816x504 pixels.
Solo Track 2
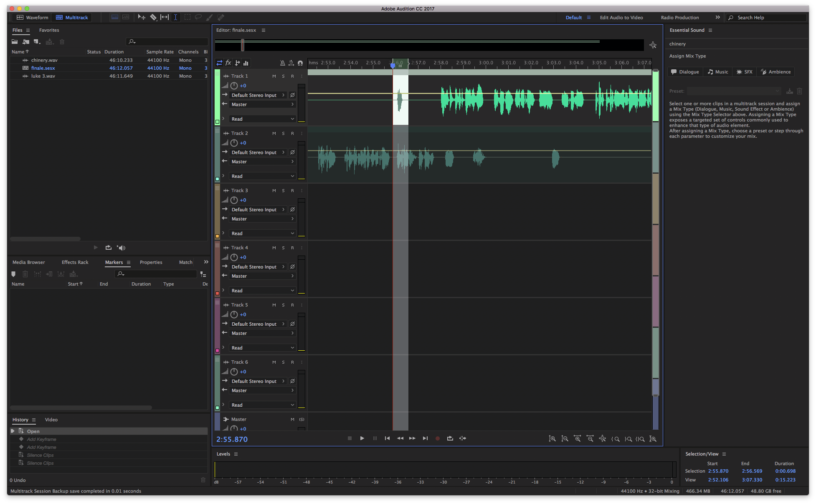[x=283, y=133]
